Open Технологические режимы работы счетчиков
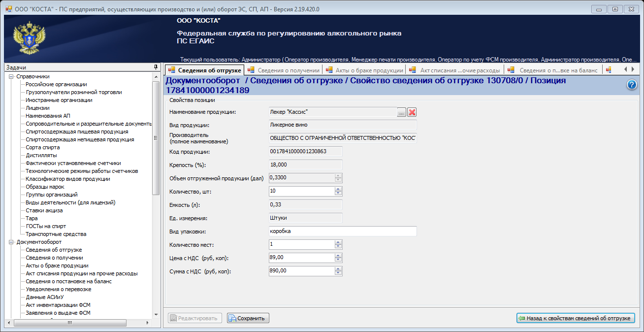Viewport: 644px width, 332px height. coord(82,171)
